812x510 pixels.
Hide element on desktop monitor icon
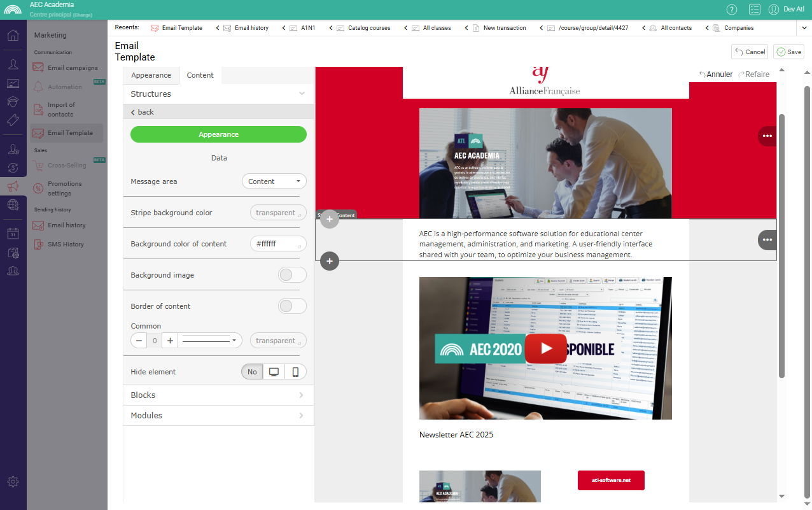pyautogui.click(x=274, y=372)
